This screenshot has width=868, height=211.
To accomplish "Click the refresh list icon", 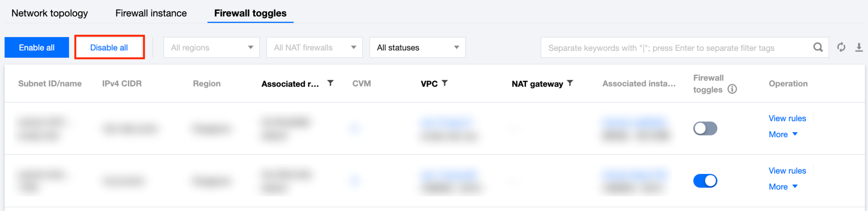I will (841, 47).
